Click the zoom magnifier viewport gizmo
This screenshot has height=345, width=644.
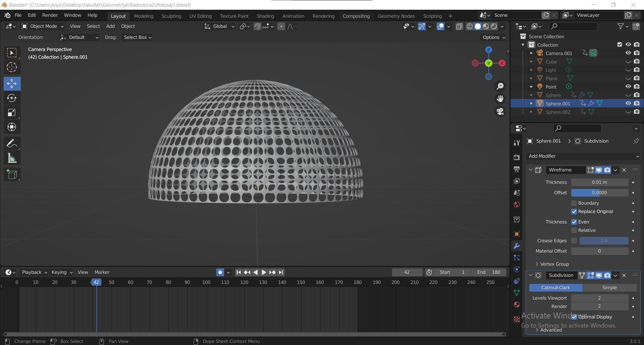500,86
